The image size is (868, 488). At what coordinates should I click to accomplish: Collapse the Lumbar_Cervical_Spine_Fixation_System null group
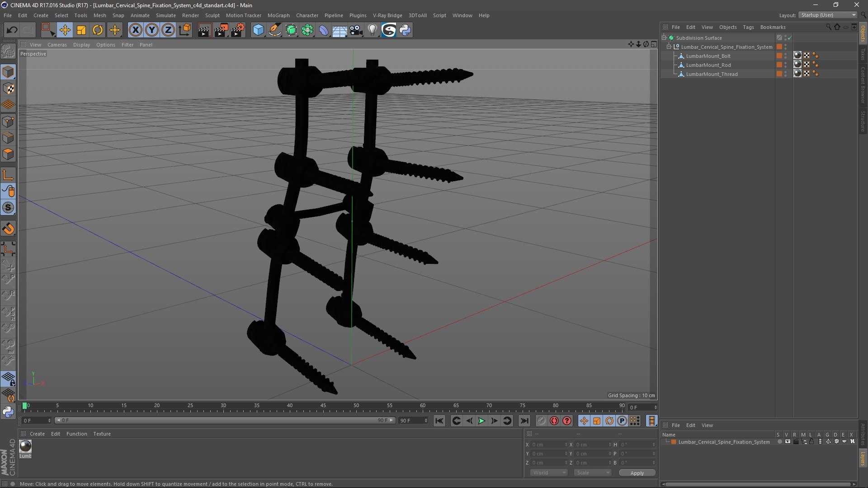tap(669, 47)
